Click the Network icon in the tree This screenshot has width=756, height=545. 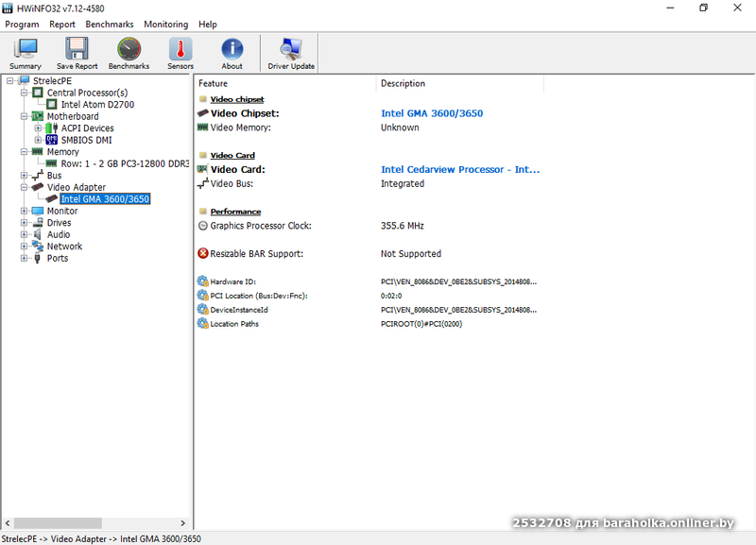(38, 247)
